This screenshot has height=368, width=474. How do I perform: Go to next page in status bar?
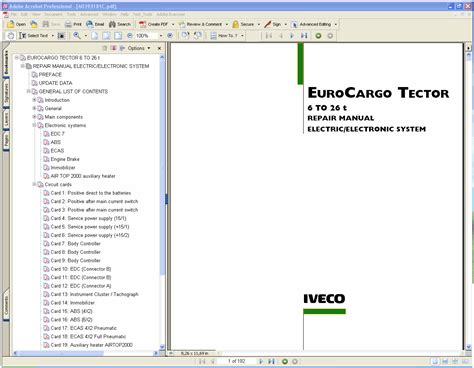(261, 361)
